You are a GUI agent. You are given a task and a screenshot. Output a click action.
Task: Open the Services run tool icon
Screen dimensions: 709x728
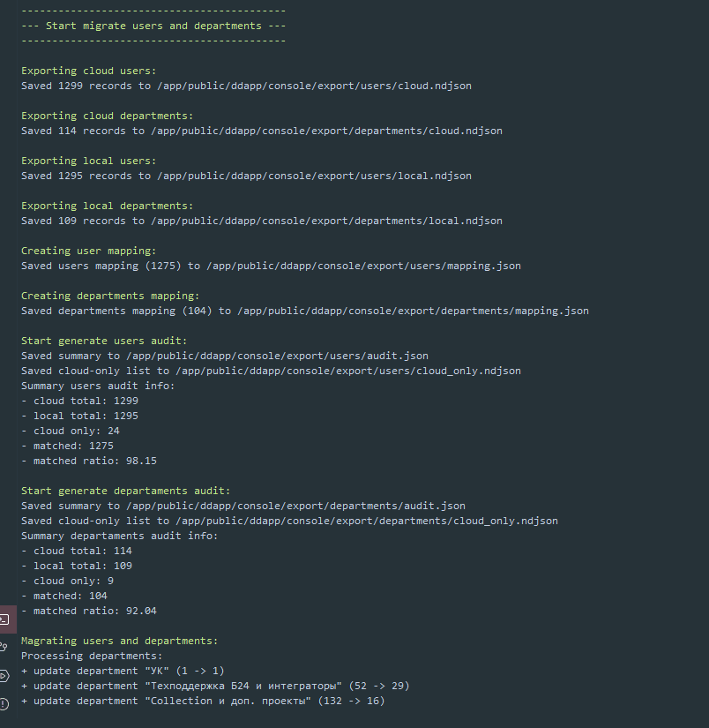pos(4,675)
